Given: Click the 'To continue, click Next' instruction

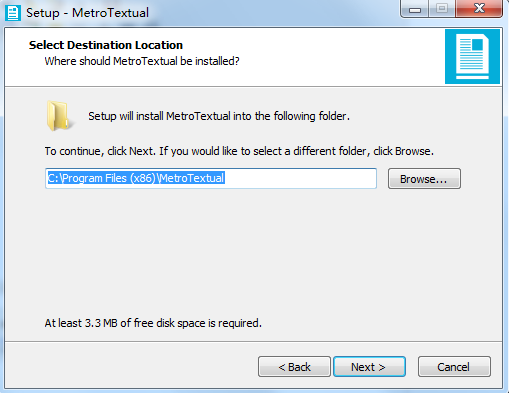Looking at the screenshot, I should [x=239, y=151].
